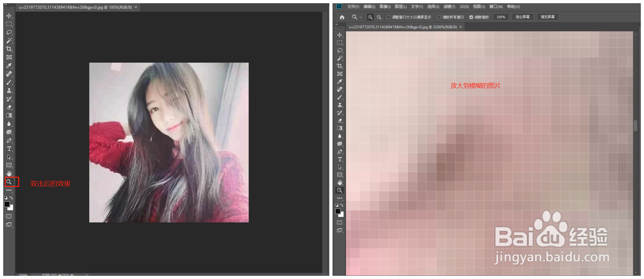Select the Move tool in right window
644x279 pixels.
click(x=340, y=35)
